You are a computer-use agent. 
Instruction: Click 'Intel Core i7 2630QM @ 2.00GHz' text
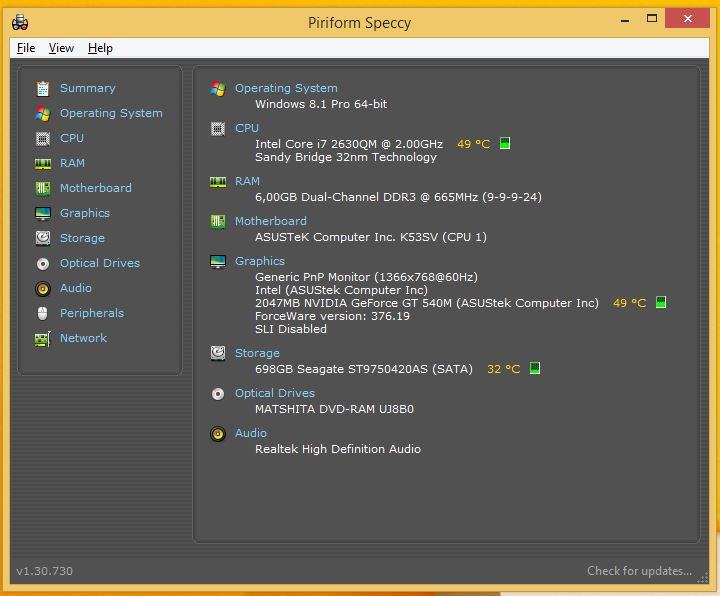coord(349,144)
